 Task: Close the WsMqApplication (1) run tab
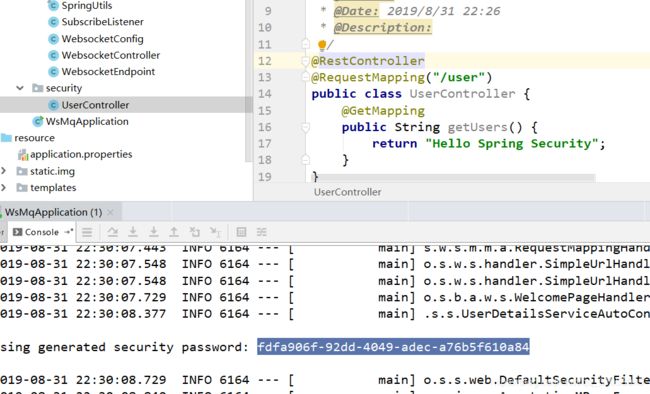110,212
